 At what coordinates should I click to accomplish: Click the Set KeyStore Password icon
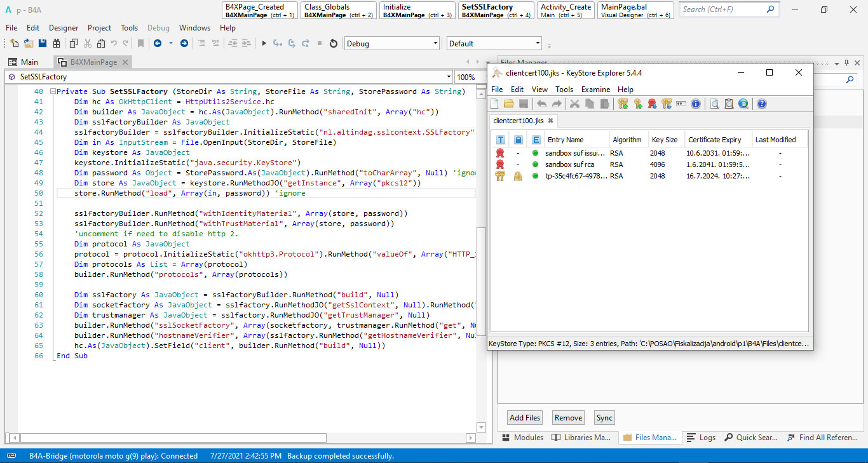click(681, 104)
